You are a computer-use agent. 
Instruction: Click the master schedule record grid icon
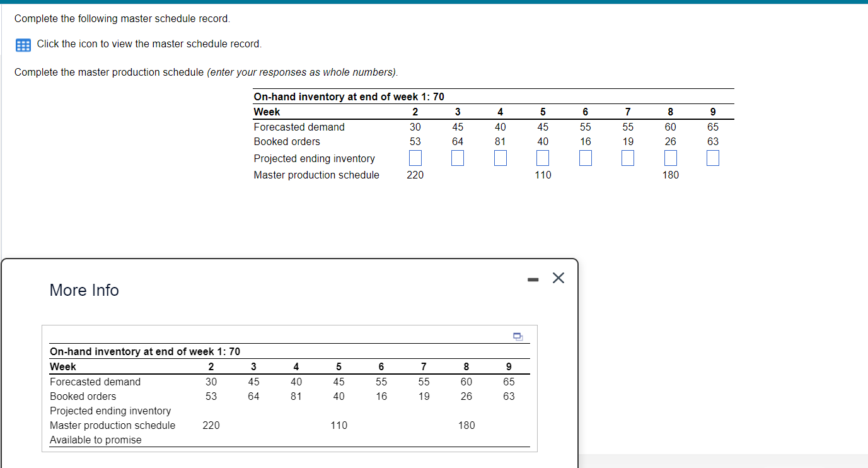[x=23, y=44]
